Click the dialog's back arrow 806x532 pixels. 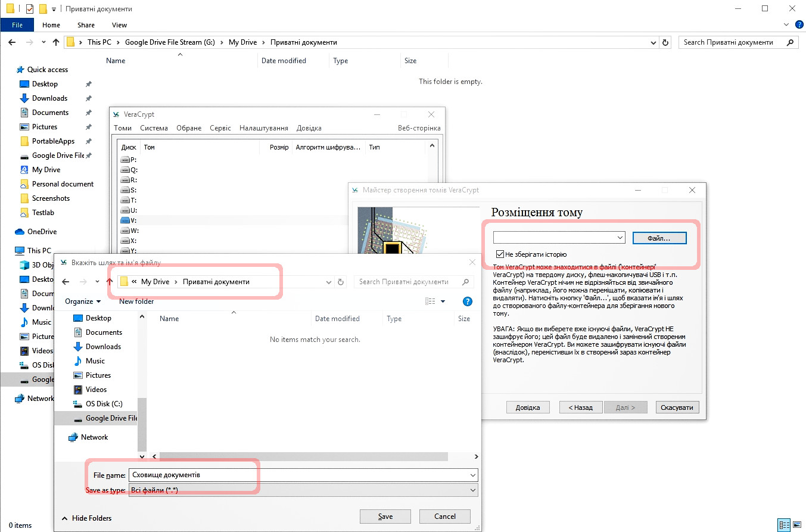tap(66, 282)
